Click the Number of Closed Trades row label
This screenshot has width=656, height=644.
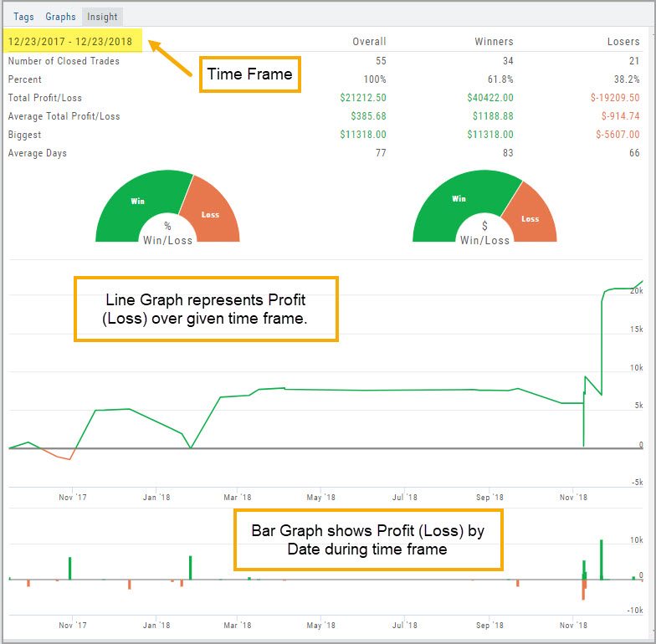tap(64, 61)
